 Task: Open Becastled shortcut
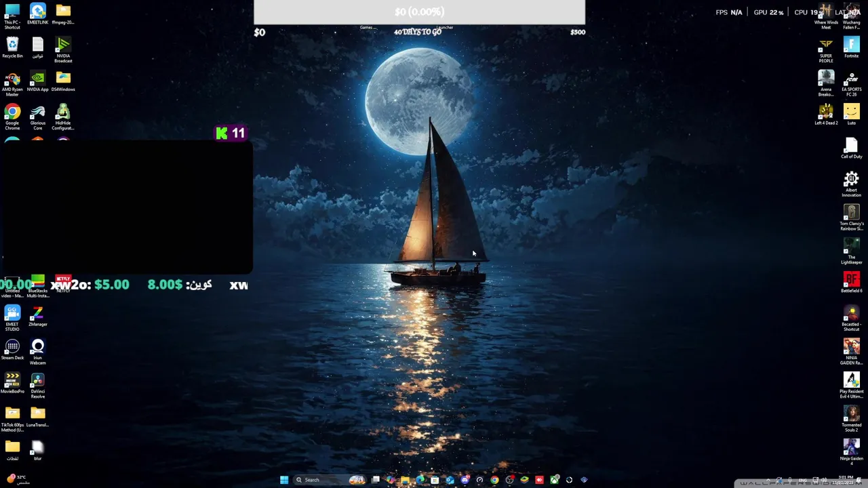(x=851, y=319)
